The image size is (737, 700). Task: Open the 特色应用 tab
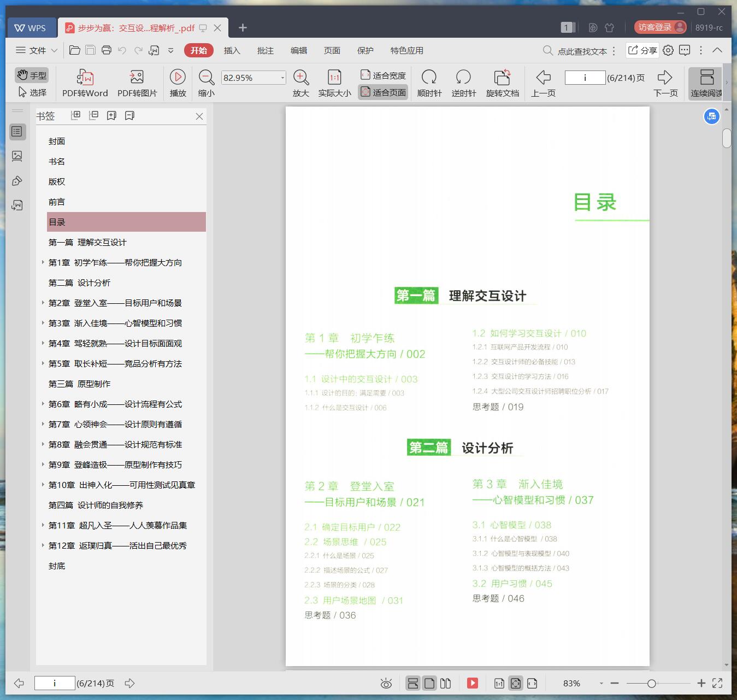click(407, 50)
